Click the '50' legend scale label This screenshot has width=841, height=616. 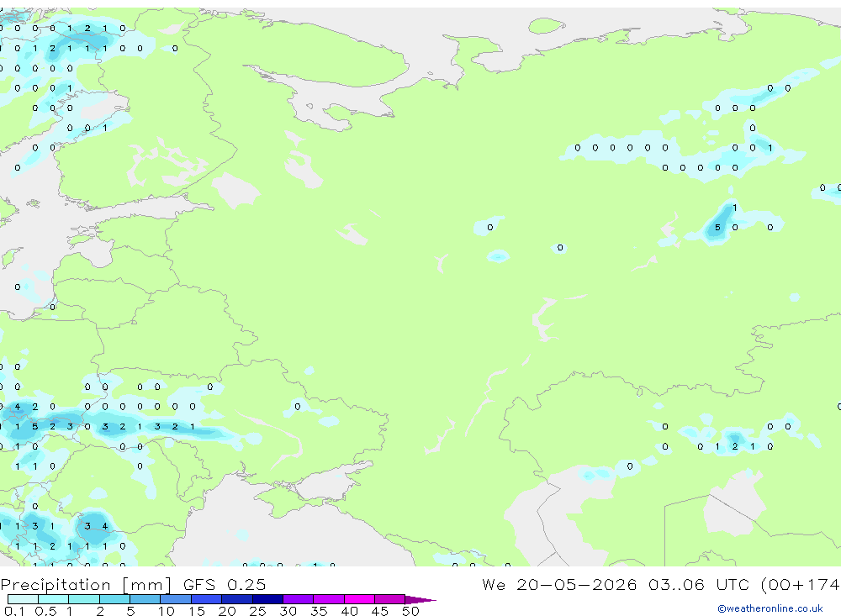[410, 611]
